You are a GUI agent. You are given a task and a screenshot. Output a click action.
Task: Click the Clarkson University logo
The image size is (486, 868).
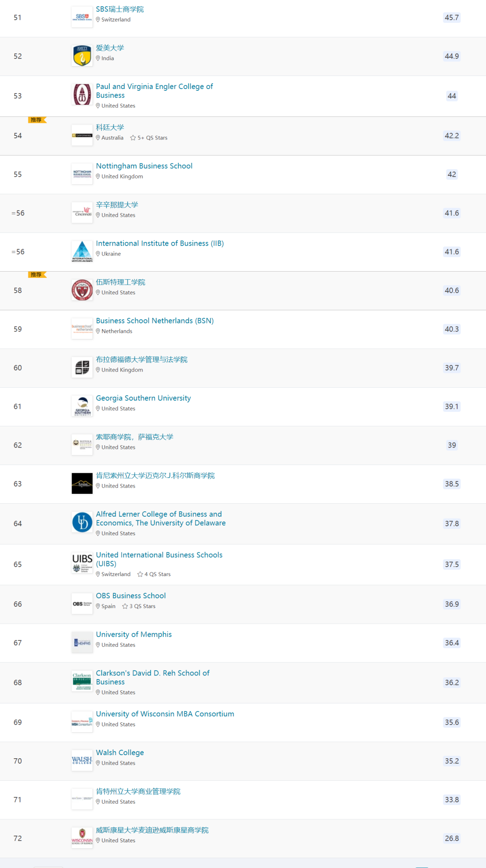pyautogui.click(x=82, y=681)
